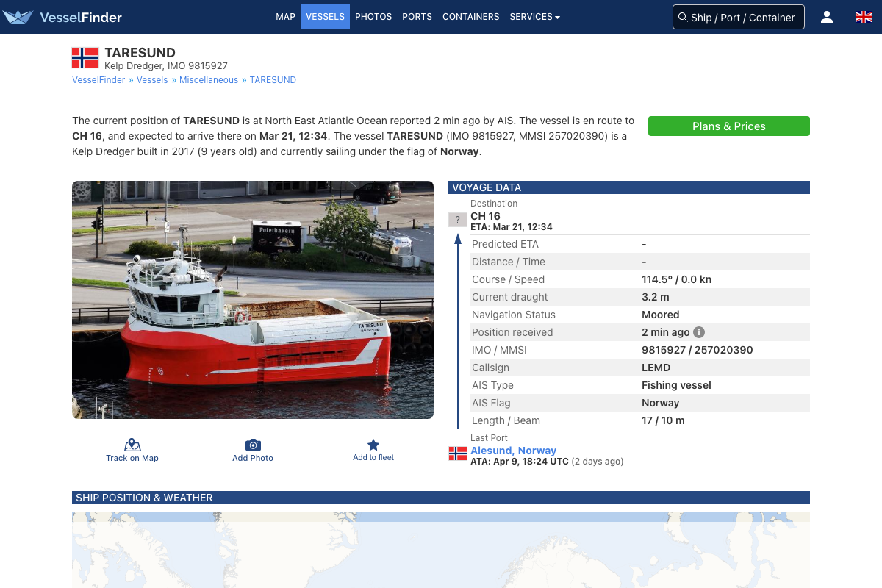The width and height of the screenshot is (882, 588).
Task: Click the 'Moored' navigation status value
Action: tap(660, 315)
